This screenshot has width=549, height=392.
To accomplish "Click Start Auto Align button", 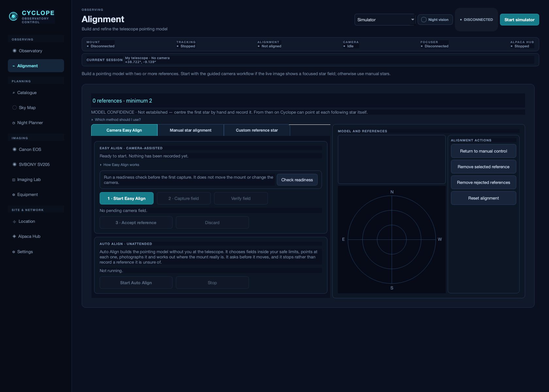I will click(136, 283).
